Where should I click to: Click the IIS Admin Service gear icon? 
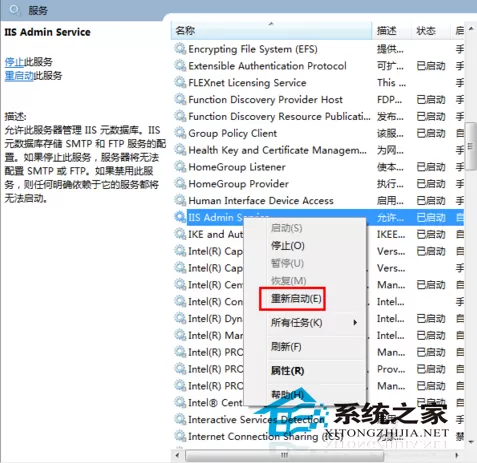click(x=180, y=217)
